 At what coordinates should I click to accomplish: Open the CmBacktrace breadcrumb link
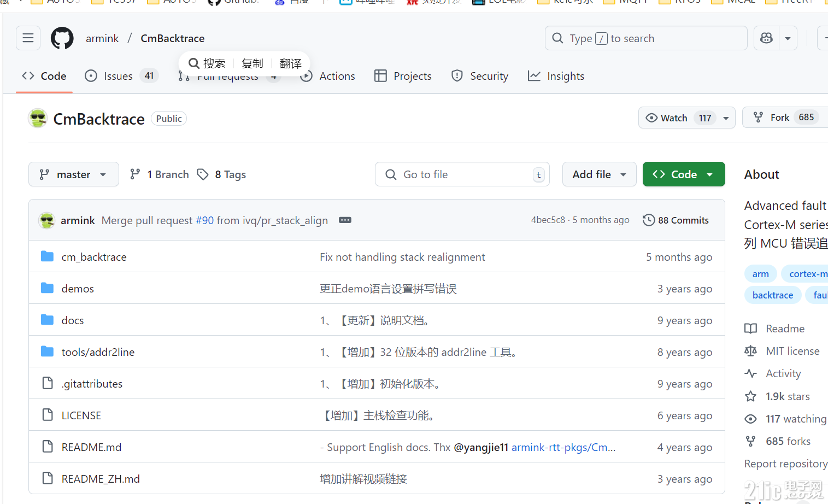173,38
